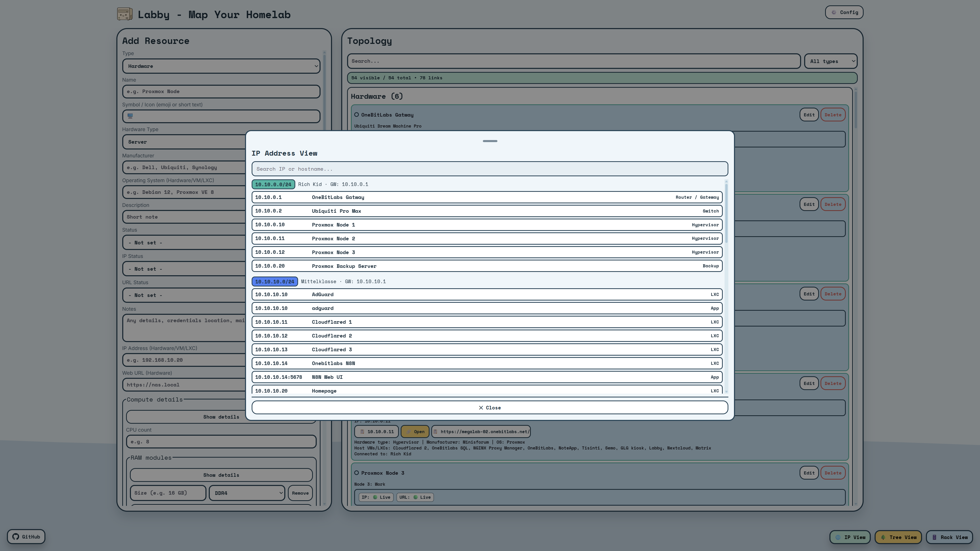Click the 10.10.0.0/24 subnet badge

point(273,184)
